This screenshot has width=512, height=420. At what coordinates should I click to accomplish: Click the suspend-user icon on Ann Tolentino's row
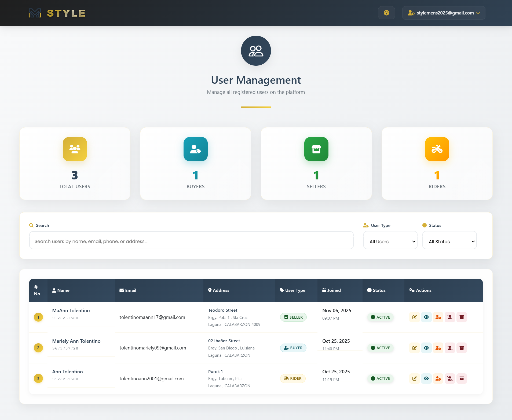click(450, 378)
